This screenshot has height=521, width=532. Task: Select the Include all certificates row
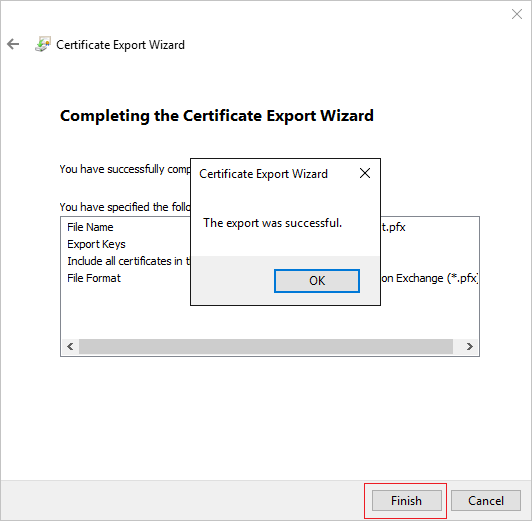tap(270, 261)
